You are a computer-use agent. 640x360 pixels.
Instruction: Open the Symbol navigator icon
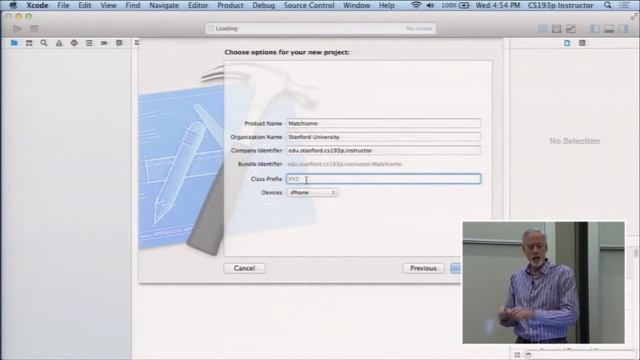tap(29, 43)
